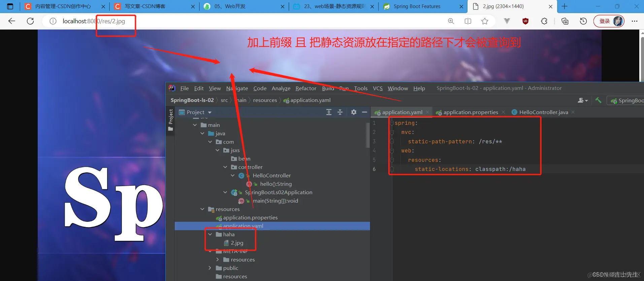Open IntelliJ VCS menu

point(378,88)
